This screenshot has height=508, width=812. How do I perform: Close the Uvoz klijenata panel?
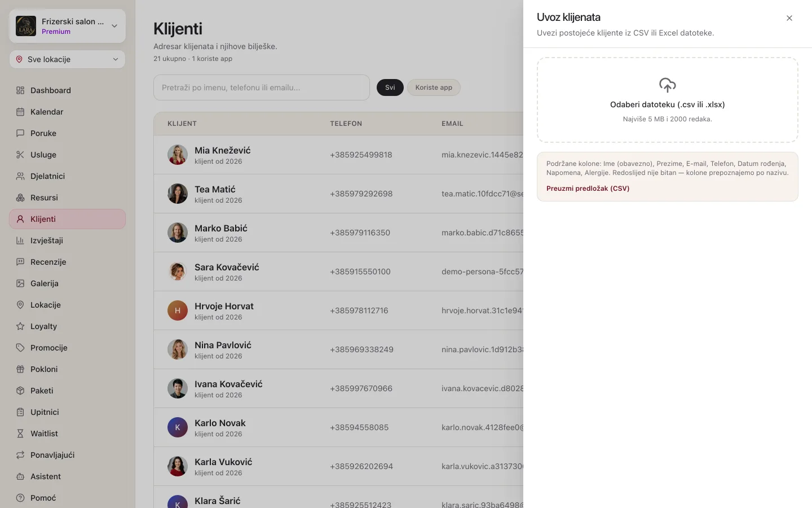pos(789,18)
